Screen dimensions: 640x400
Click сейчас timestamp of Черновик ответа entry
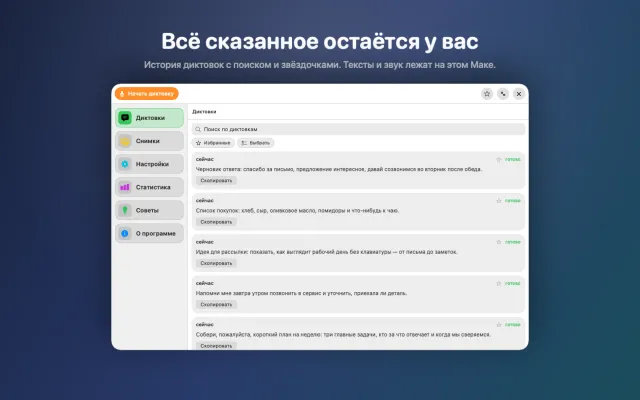(x=204, y=159)
